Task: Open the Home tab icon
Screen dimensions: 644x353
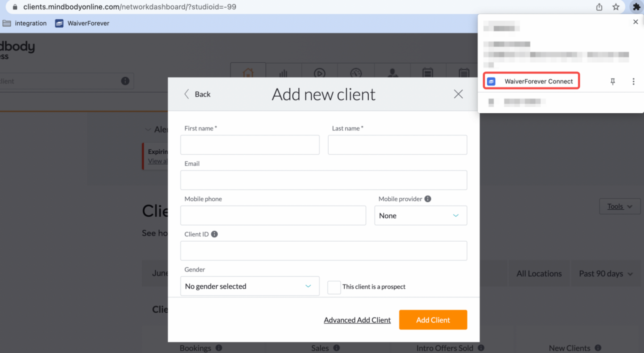Action: [248, 72]
